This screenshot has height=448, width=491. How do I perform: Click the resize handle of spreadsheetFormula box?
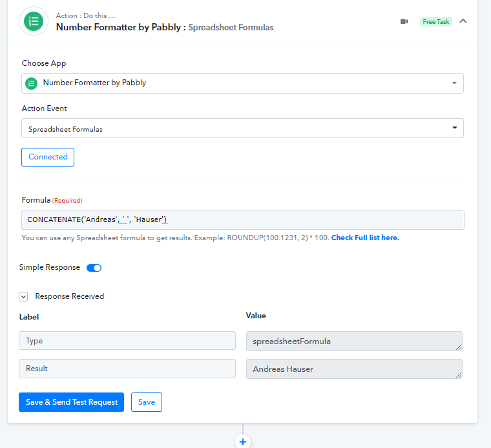[x=459, y=347]
